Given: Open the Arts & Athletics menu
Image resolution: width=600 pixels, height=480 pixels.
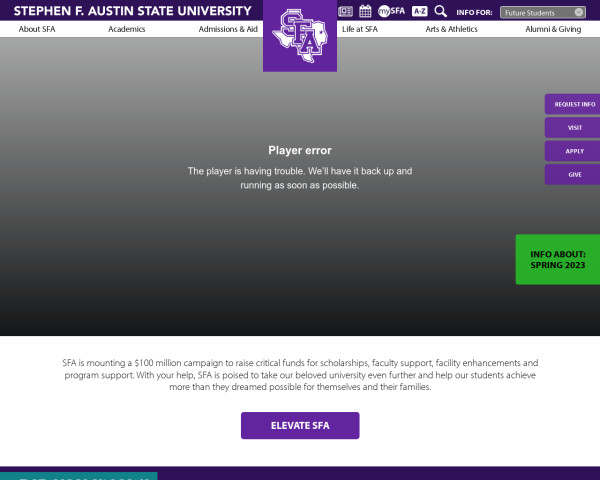Looking at the screenshot, I should tap(451, 29).
